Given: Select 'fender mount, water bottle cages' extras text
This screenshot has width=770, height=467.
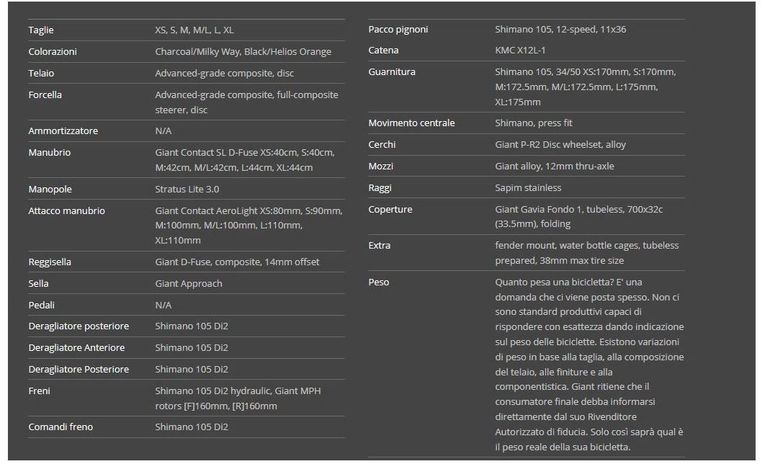Looking at the screenshot, I should [587, 253].
